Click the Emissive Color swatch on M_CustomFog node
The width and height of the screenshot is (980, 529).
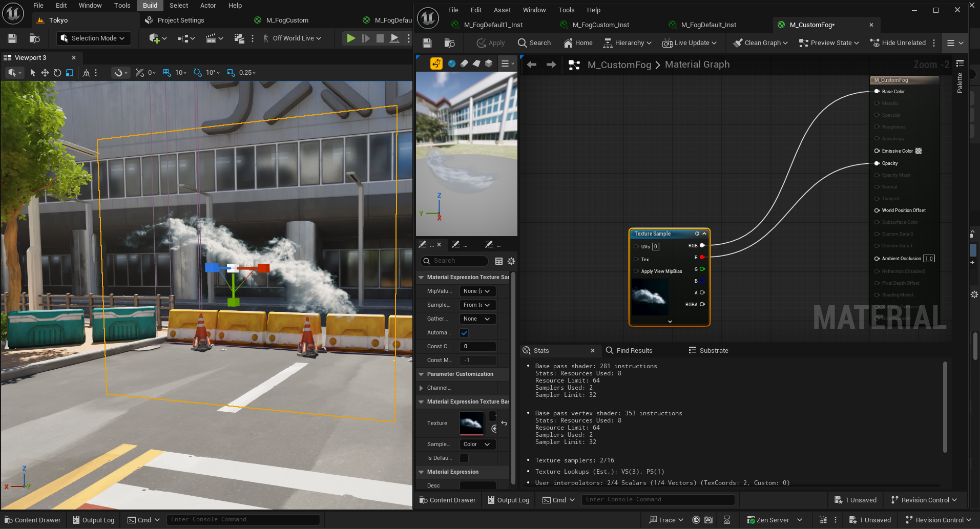pos(919,151)
